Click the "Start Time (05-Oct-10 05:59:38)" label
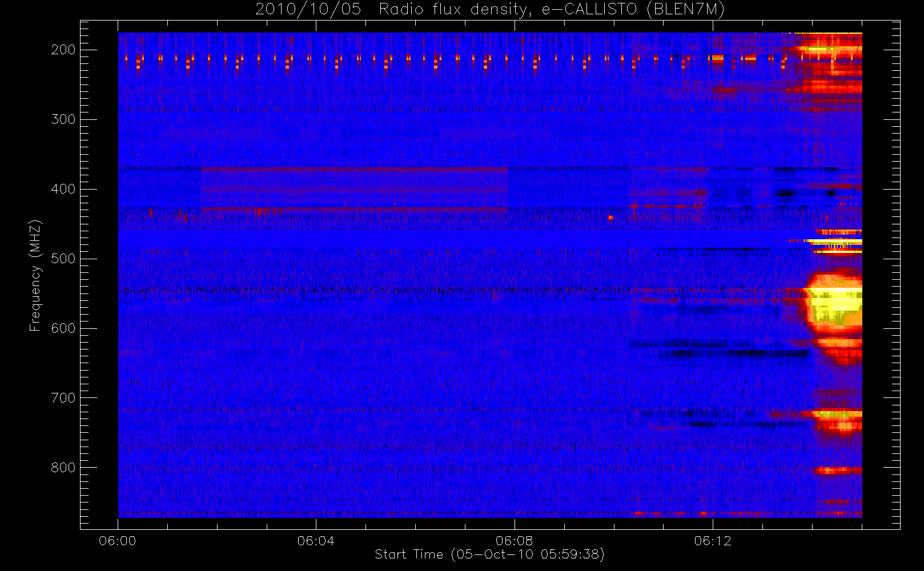 (489, 554)
